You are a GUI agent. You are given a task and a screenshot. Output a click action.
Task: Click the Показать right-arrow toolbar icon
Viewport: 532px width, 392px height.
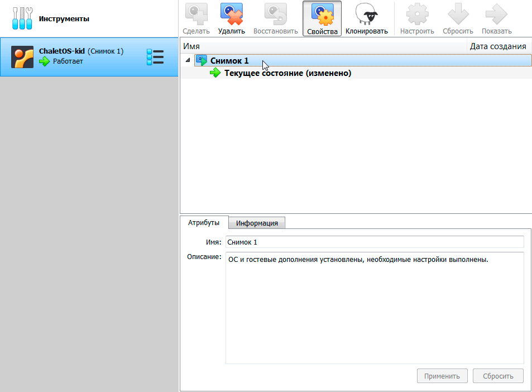496,15
